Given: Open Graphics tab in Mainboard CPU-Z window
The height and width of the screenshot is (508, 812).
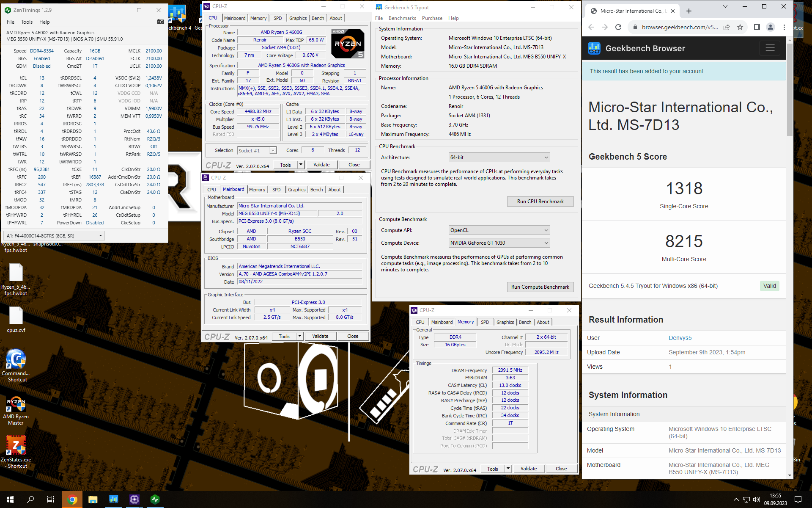Looking at the screenshot, I should [x=296, y=190].
